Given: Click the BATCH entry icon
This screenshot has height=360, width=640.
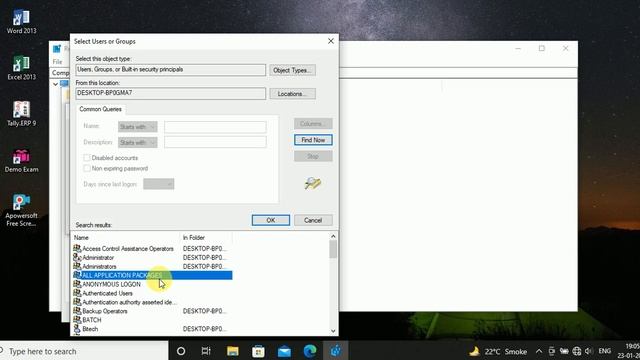Looking at the screenshot, I should [77, 320].
